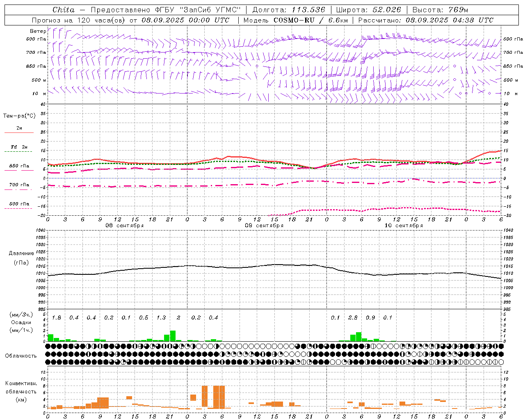The image size is (525, 420).
Task: Click the "(мм/3ч.)" unit label
Action: coord(21,315)
